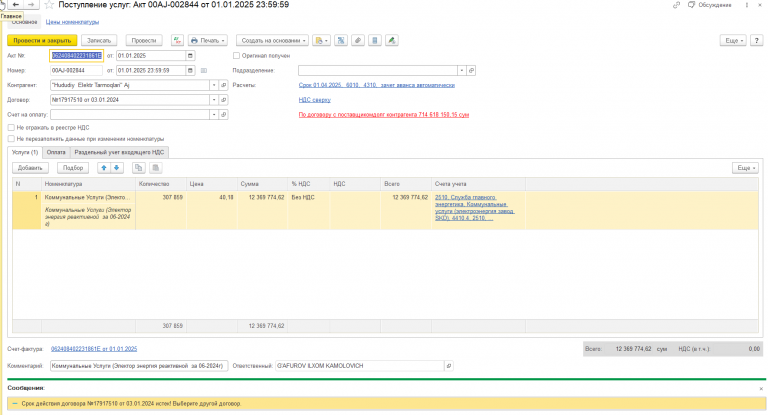Open the Договор record card icon
This screenshot has height=415, width=768.
[x=224, y=100]
